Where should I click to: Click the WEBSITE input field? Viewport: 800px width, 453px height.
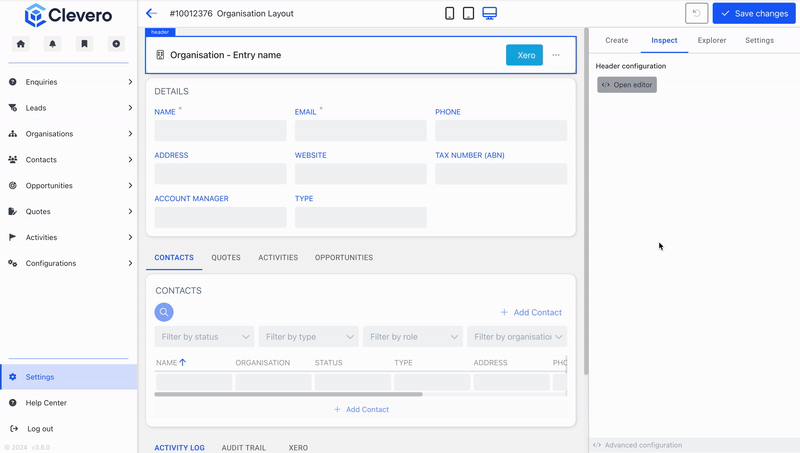(361, 174)
